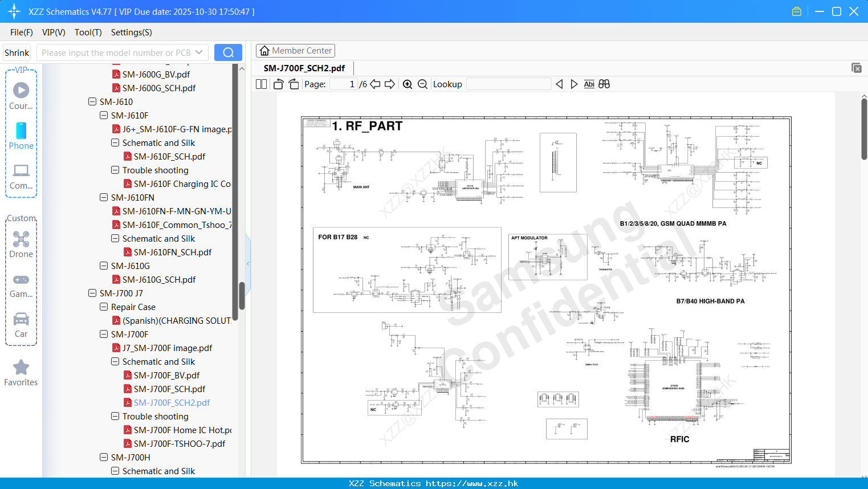
Task: Click the PDF icon of SM-J600G_BV.pdf
Action: click(x=116, y=74)
